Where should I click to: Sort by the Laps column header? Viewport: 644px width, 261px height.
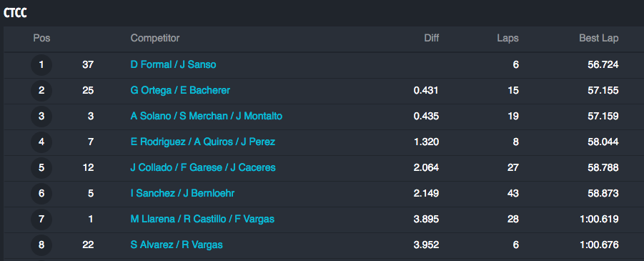coord(507,38)
